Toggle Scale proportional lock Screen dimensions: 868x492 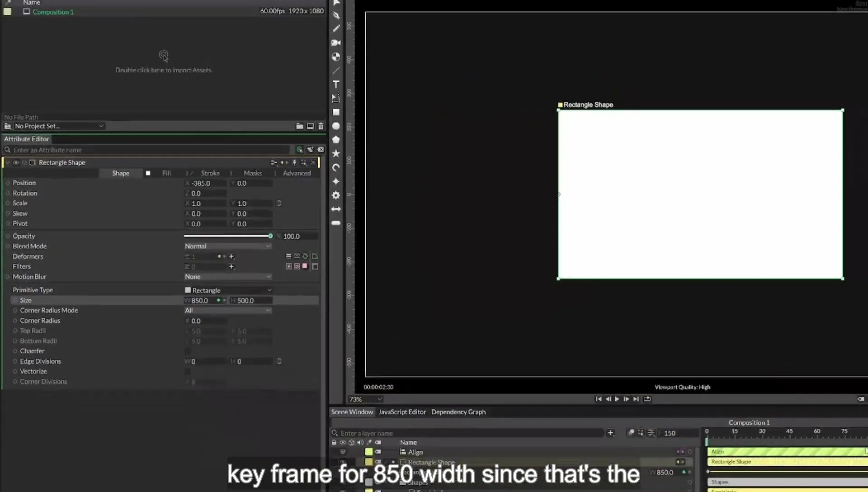pyautogui.click(x=279, y=203)
